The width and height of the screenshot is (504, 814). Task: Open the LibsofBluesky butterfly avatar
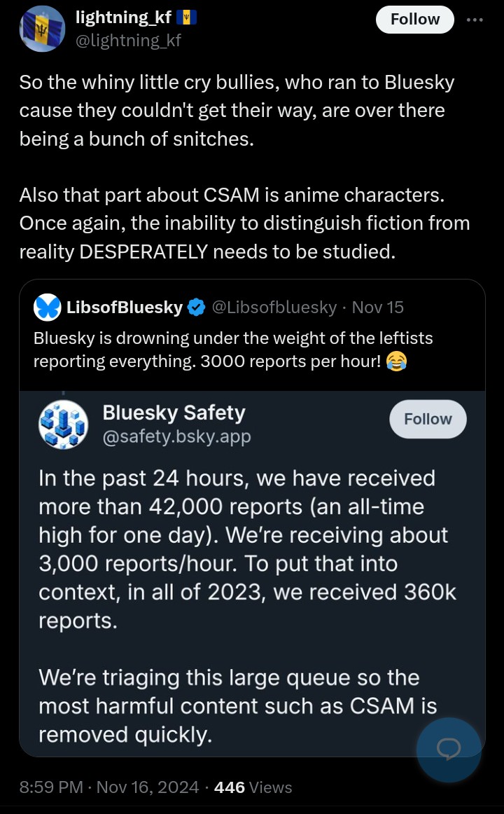pyautogui.click(x=47, y=308)
